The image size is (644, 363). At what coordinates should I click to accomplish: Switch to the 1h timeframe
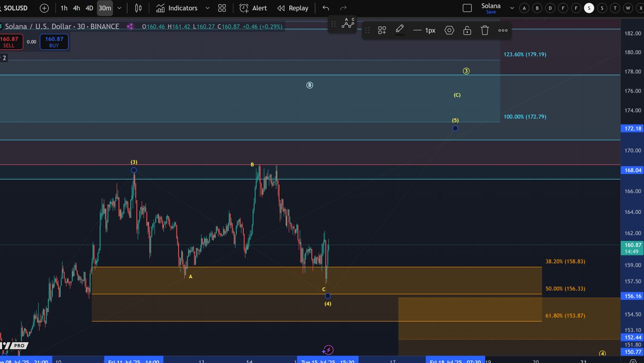[64, 8]
